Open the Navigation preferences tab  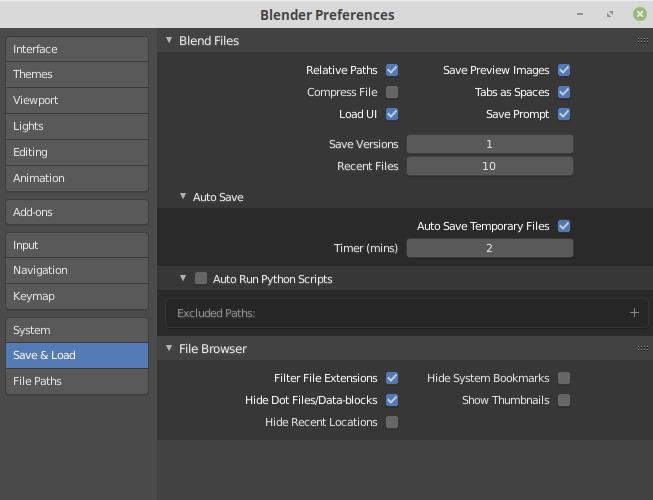click(77, 271)
